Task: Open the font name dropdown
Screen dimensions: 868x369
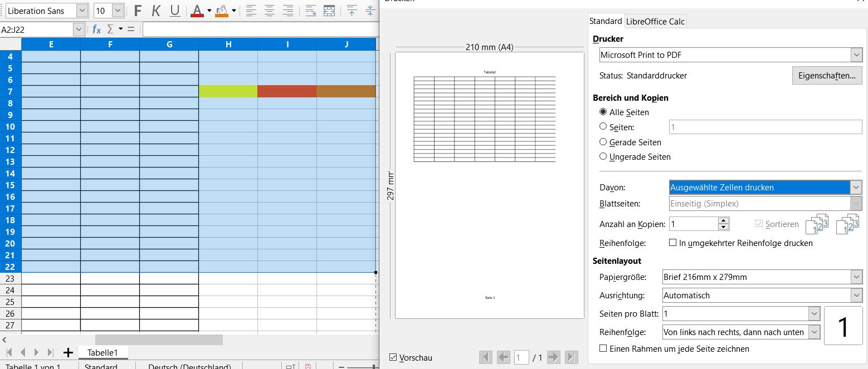Action: point(82,11)
